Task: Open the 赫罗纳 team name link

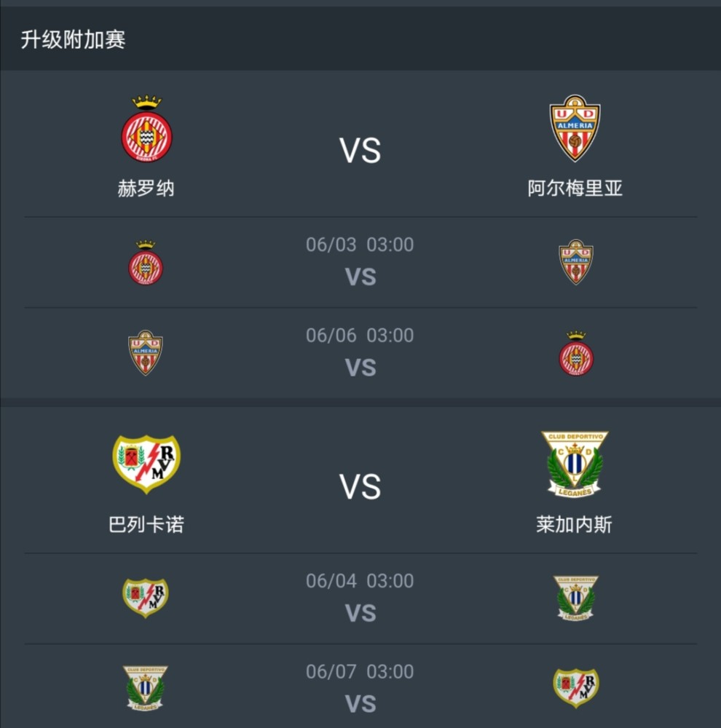Action: coord(146,189)
